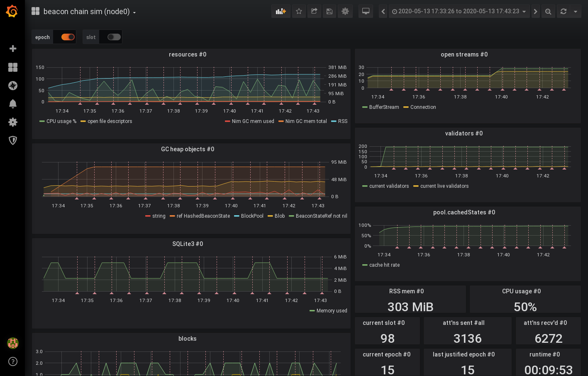Open the Explore compass icon in sidebar

click(13, 86)
